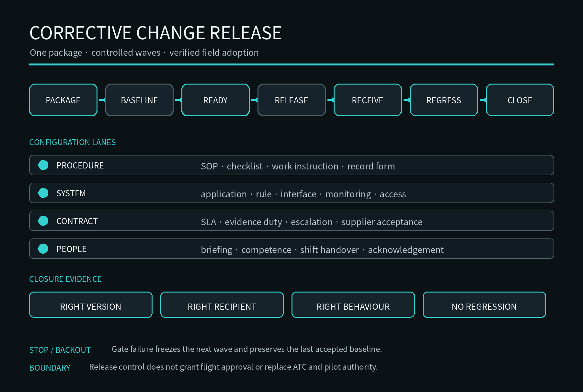Viewport: 583px width, 392px height.
Task: Open the NO REGRESSION evidence card
Action: point(484,305)
